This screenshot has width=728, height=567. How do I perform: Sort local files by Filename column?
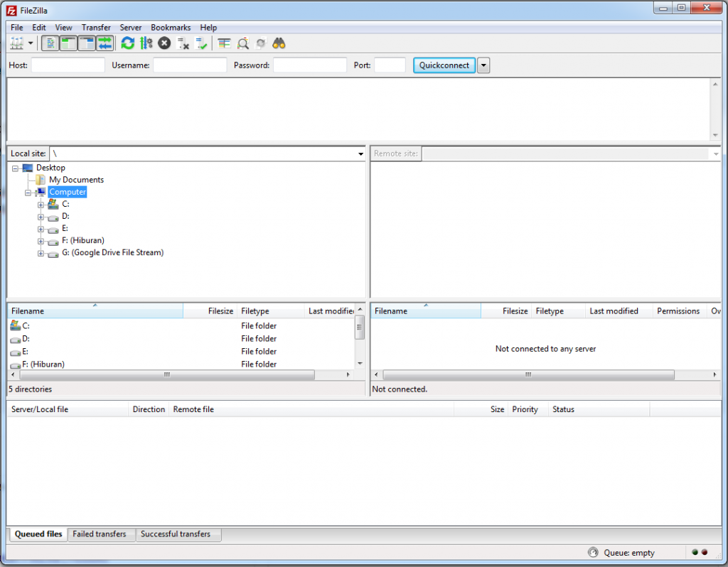click(x=95, y=311)
